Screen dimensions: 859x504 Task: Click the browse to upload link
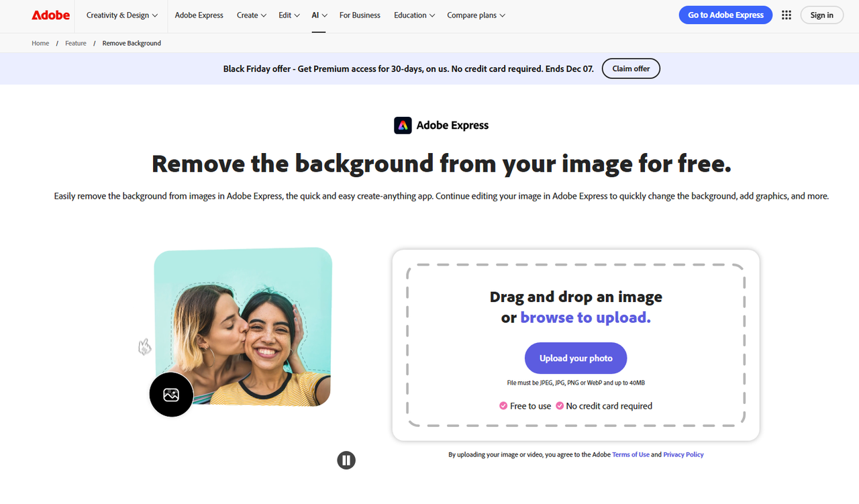(x=585, y=317)
